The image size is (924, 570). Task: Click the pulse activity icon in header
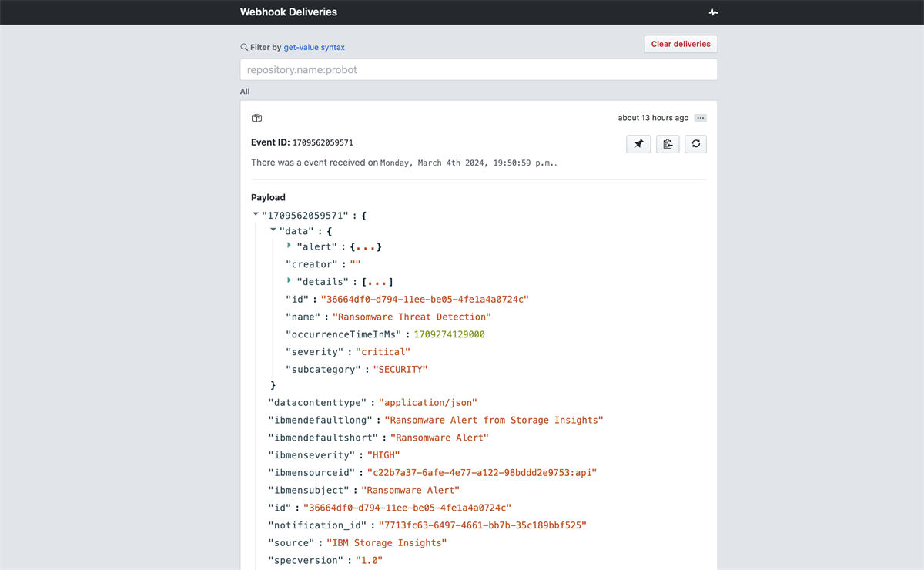tap(713, 12)
